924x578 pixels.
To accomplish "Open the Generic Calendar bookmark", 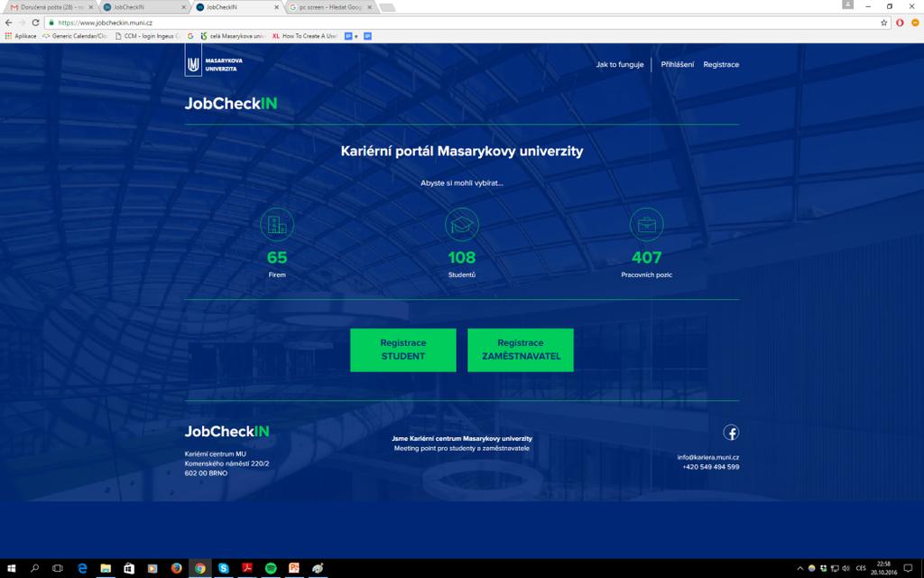I will 75,36.
